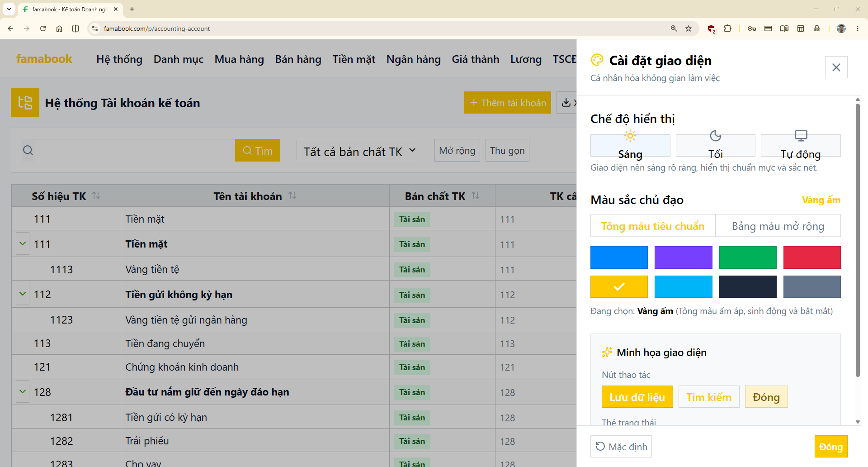This screenshot has width=868, height=467.
Task: Close the Cài đặt giao diện panel
Action: [x=836, y=67]
